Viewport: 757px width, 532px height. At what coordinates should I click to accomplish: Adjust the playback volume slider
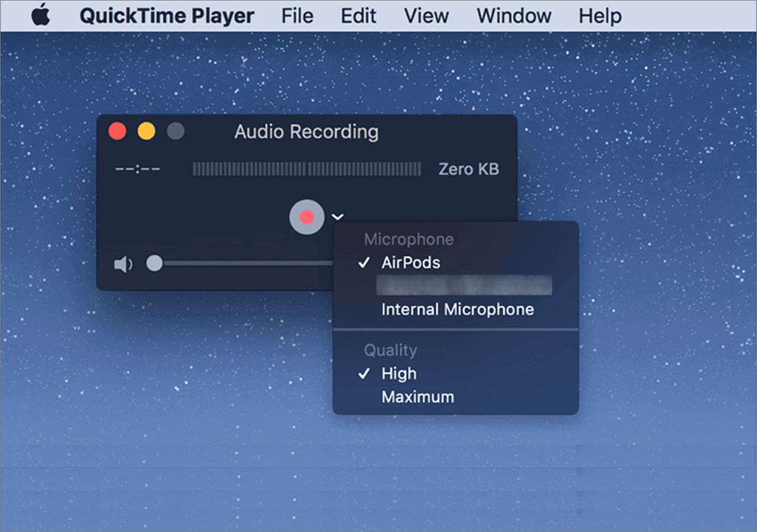(x=154, y=264)
